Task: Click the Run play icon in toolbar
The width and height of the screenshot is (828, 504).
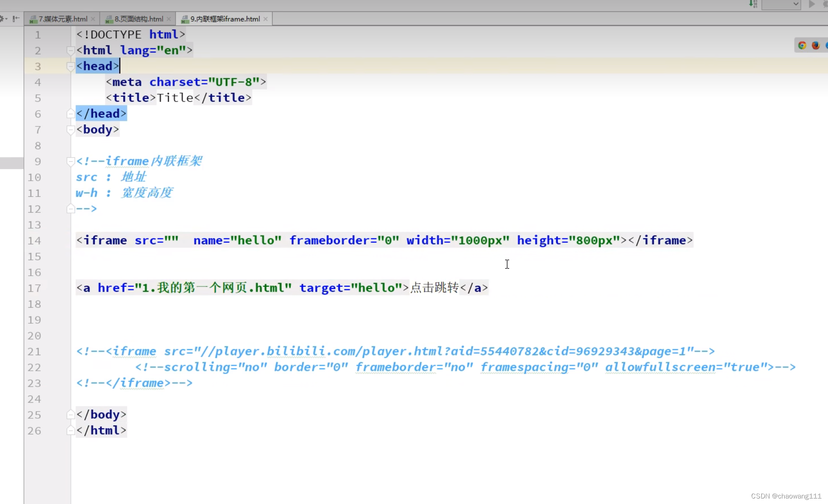Action: coord(812,5)
